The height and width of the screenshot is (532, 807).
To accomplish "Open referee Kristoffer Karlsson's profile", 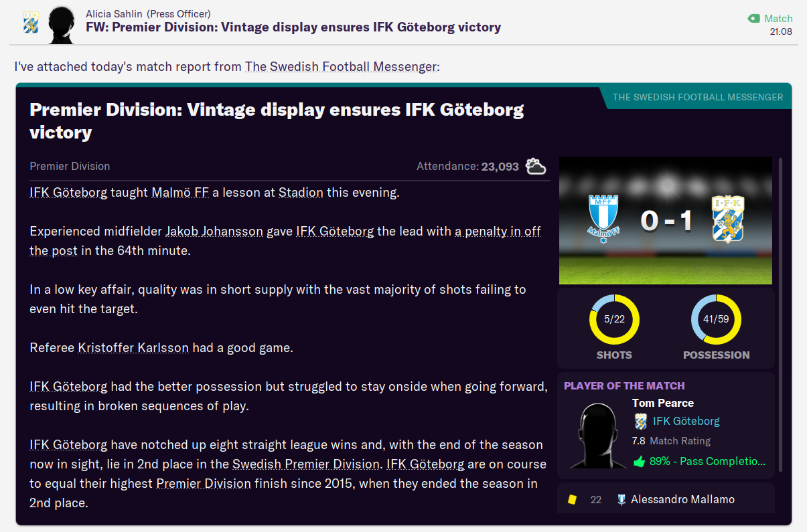I will (133, 348).
